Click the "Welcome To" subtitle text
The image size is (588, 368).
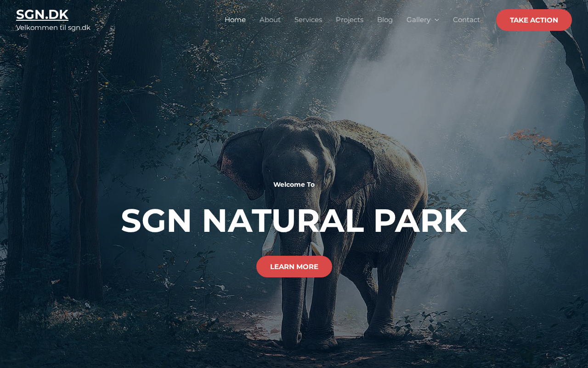pos(294,184)
